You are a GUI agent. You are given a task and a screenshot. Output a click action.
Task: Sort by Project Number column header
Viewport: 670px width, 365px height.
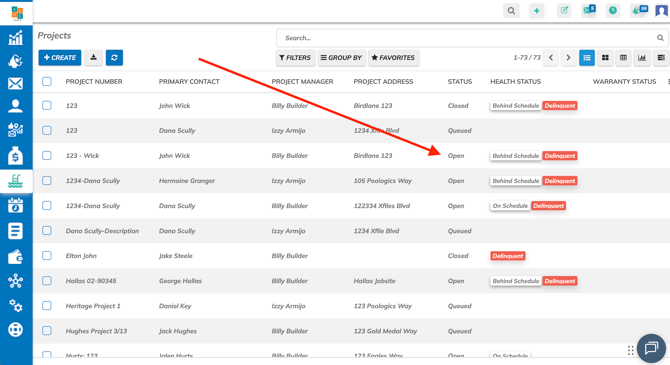tap(94, 81)
